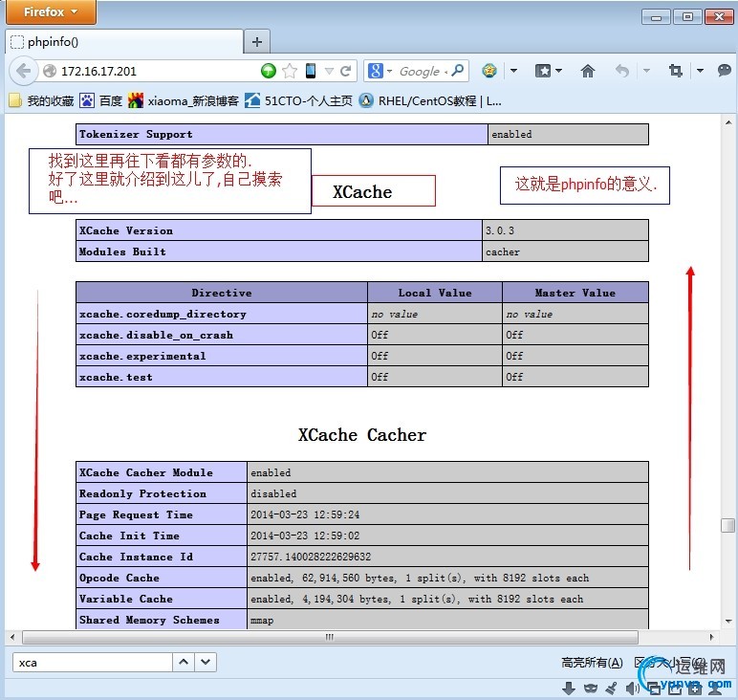The height and width of the screenshot is (700, 738).
Task: Go to the Firefox home page icon
Action: point(588,71)
